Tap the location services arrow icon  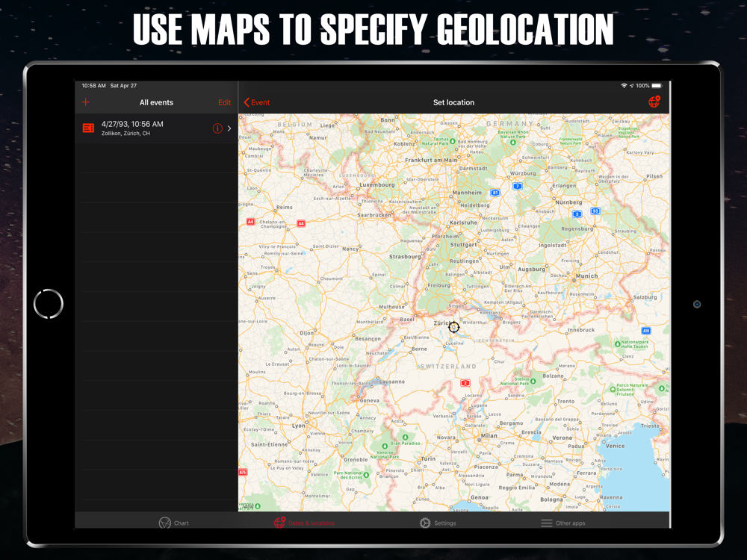tap(632, 86)
